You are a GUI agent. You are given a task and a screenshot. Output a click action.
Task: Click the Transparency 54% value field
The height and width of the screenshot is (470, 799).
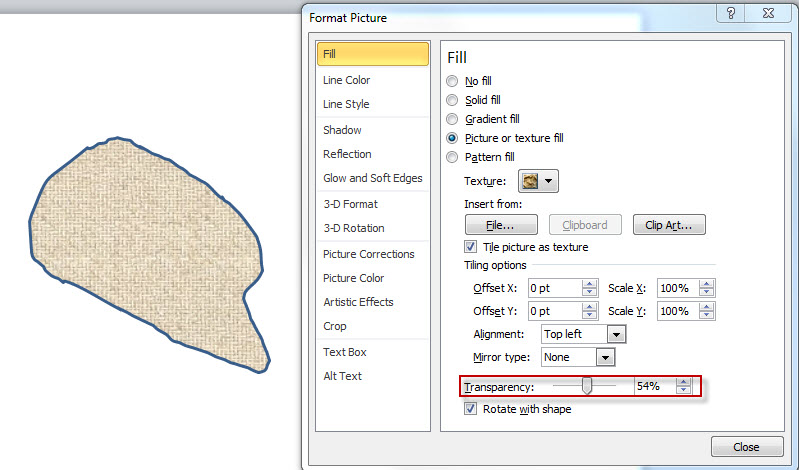[x=655, y=386]
